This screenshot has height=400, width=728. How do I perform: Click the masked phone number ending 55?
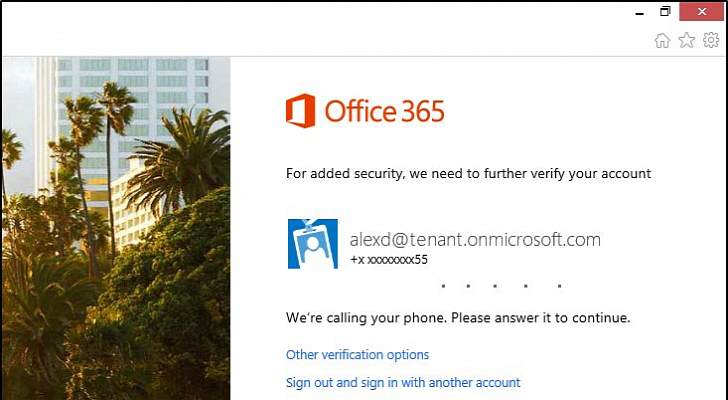tap(389, 259)
